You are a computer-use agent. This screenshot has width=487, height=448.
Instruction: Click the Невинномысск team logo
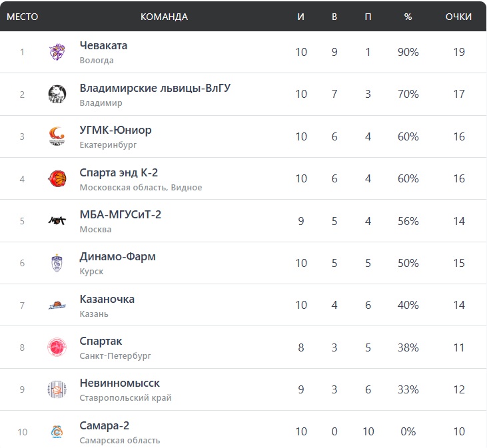coord(57,389)
